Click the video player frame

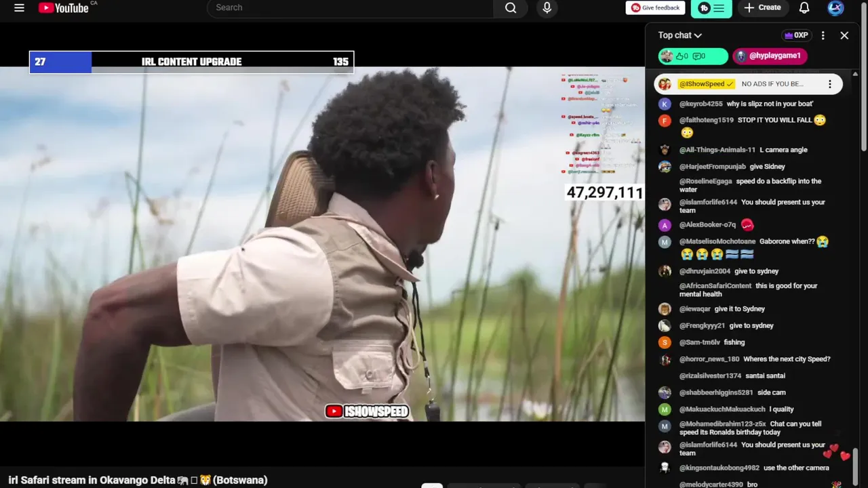pos(322,244)
